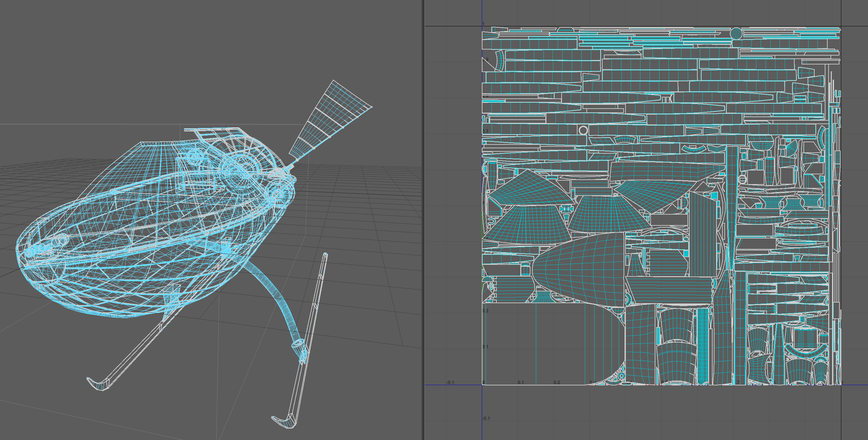
Task: Click the UV origin point labeled 0
Action: [x=483, y=383]
